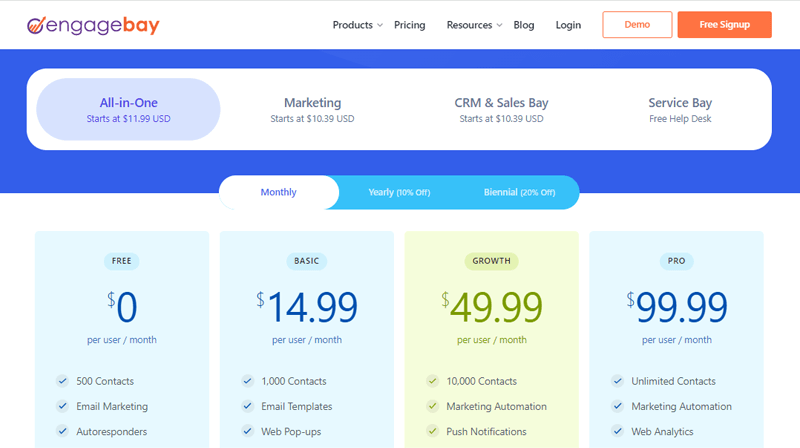This screenshot has height=448, width=800.
Task: Click the 10,000 Contacts feature text
Action: tap(482, 381)
